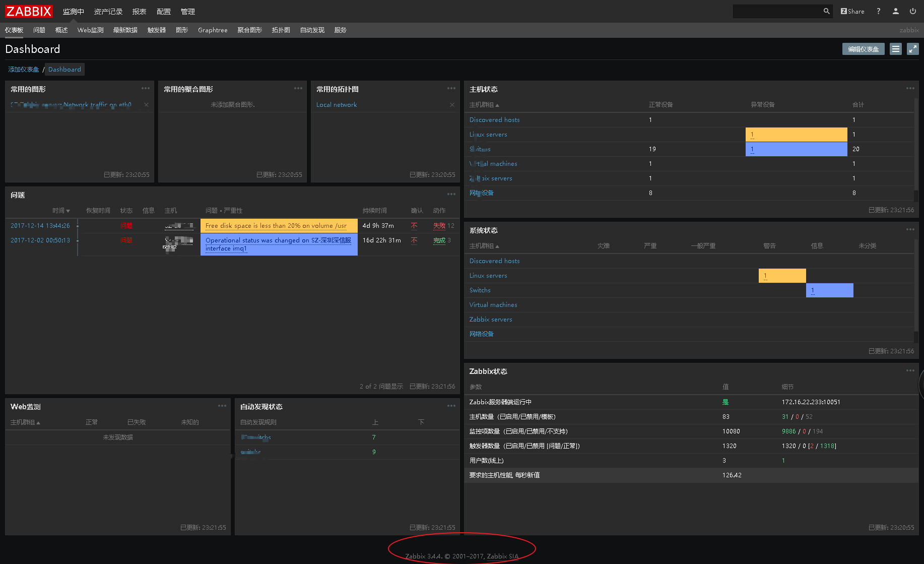The width and height of the screenshot is (924, 564).
Task: Switch to the 概述 submenu tab
Action: click(61, 30)
